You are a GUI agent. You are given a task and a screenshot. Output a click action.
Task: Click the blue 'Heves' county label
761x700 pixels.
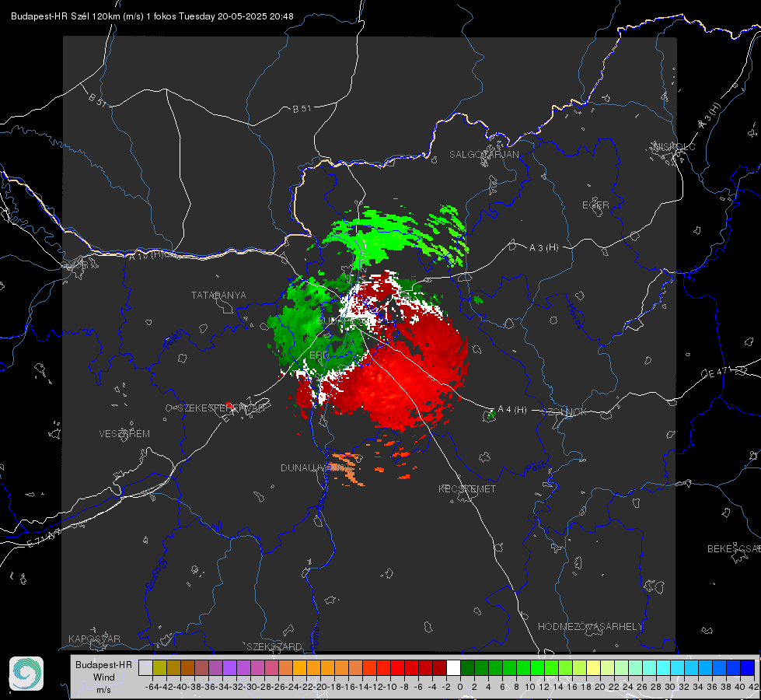[575, 316]
